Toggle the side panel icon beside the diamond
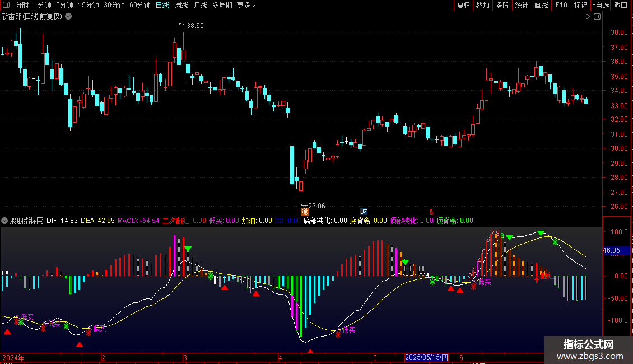 pos(598,17)
